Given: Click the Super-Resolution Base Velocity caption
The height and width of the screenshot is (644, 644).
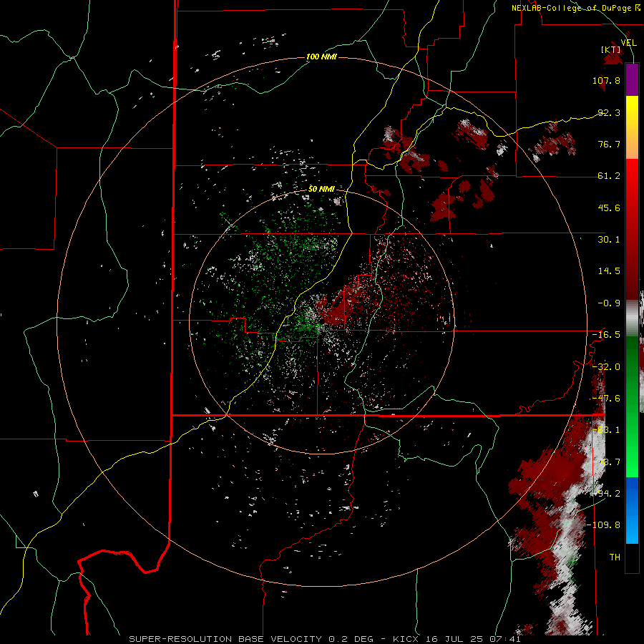Looking at the screenshot, I should tap(325, 639).
